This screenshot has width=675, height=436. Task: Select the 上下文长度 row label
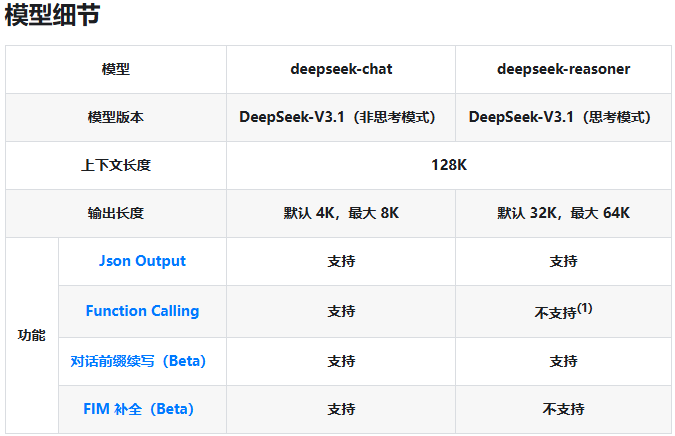pos(116,165)
